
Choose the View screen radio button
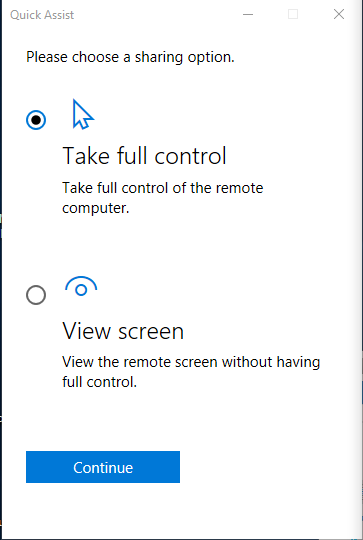36,295
